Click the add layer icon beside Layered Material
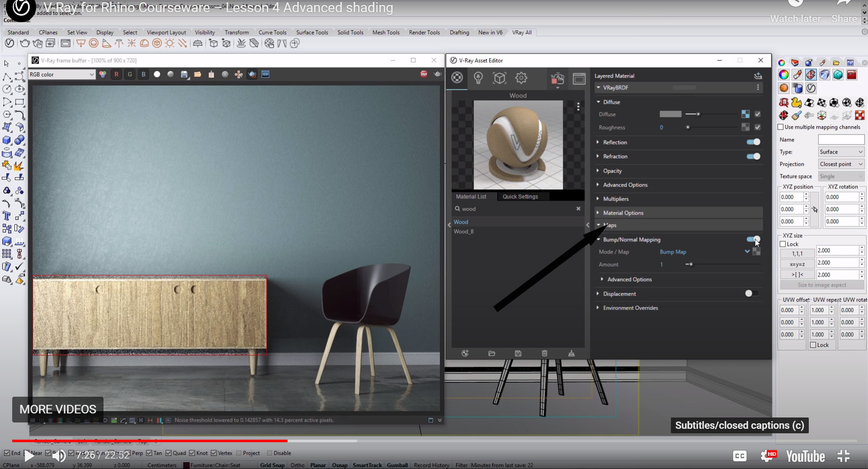 pos(758,75)
